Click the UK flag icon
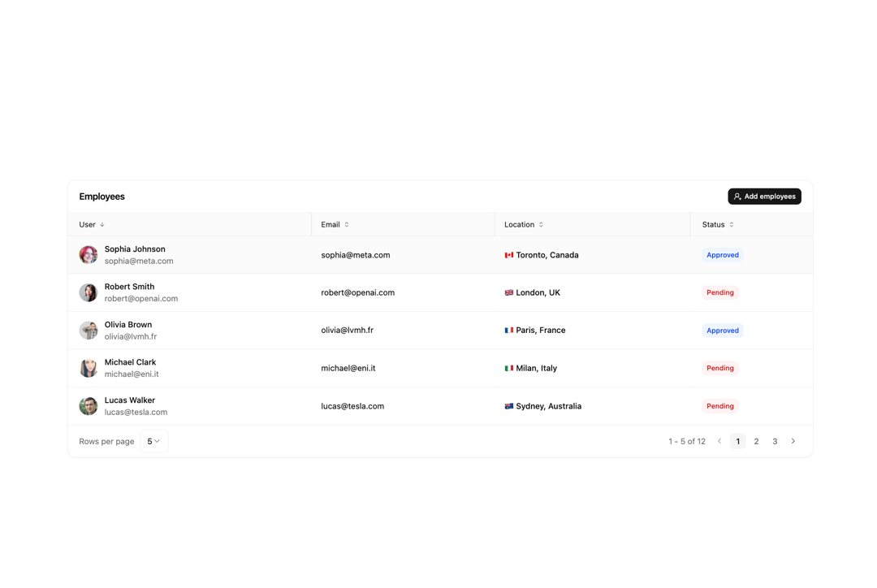 pyautogui.click(x=509, y=292)
